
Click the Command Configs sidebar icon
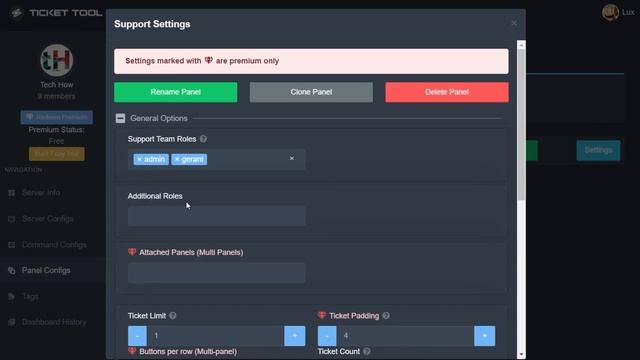pyautogui.click(x=11, y=245)
